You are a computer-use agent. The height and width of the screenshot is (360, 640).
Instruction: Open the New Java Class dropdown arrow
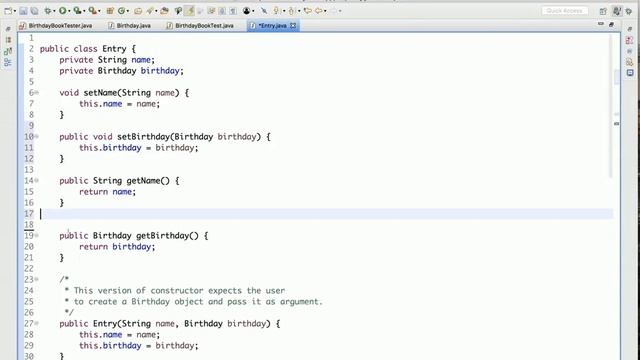click(x=128, y=11)
